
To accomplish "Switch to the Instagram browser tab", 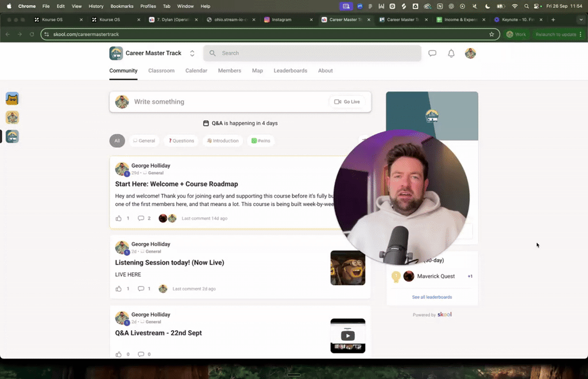I will [x=288, y=20].
